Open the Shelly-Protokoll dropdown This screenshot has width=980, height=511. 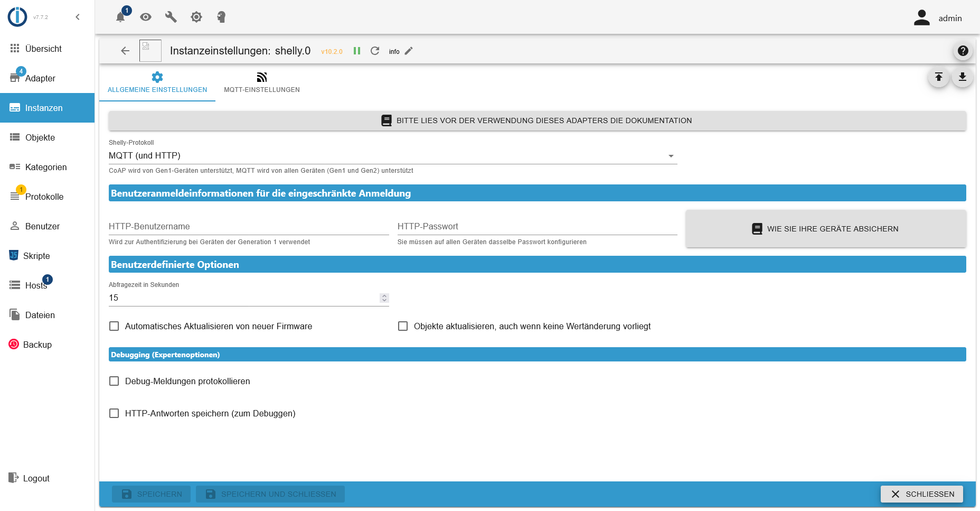point(392,155)
